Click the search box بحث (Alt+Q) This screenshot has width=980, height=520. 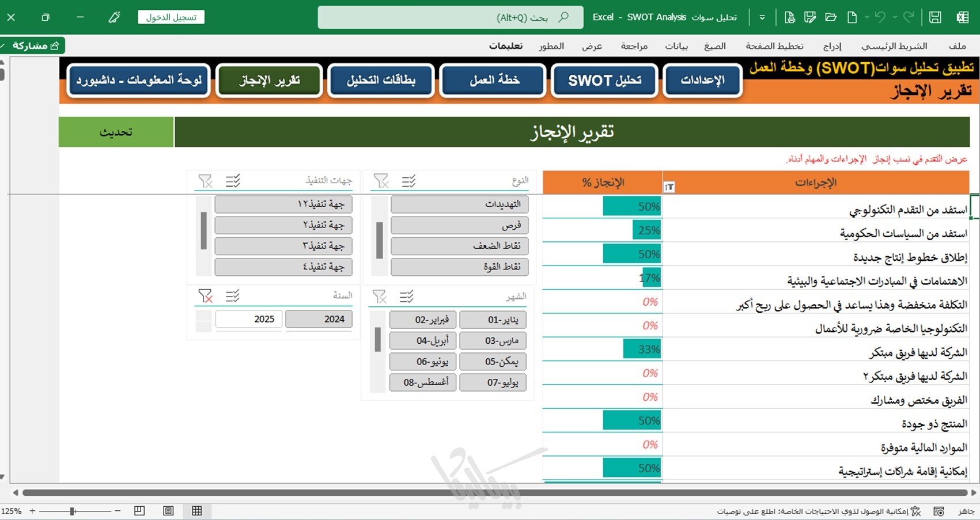[x=450, y=17]
